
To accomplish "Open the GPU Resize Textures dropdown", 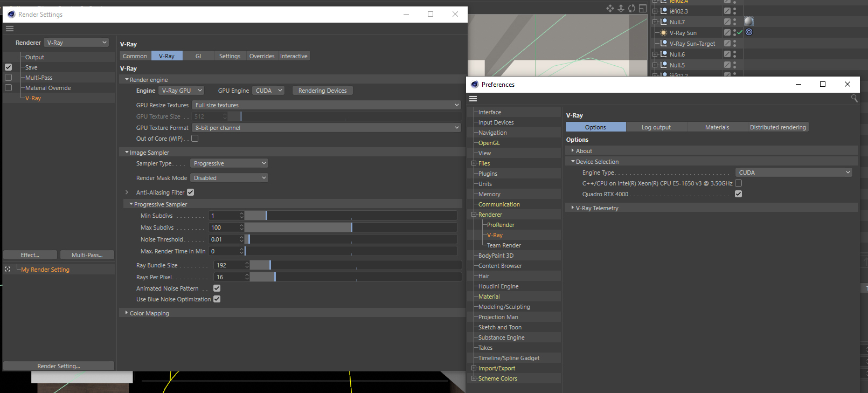I will pos(327,105).
